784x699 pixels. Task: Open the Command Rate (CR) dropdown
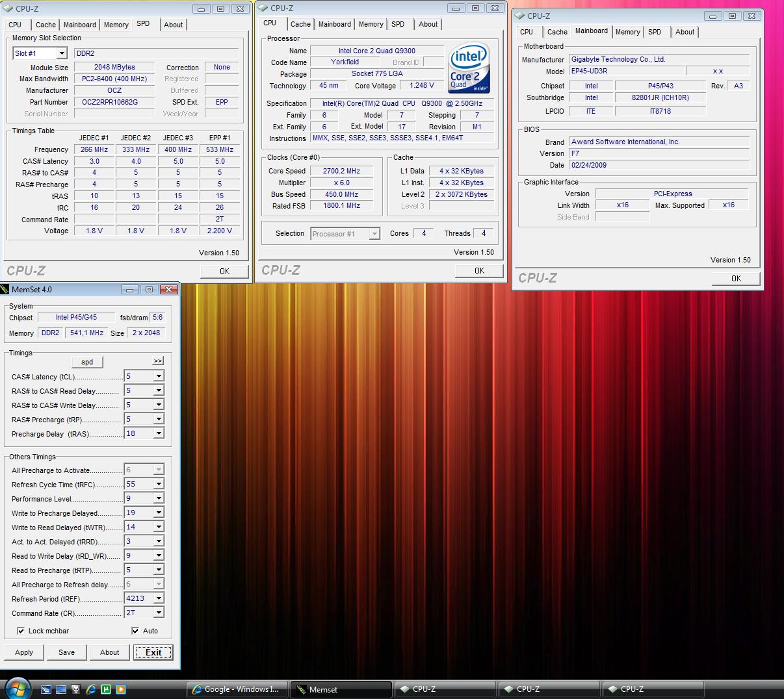[158, 613]
